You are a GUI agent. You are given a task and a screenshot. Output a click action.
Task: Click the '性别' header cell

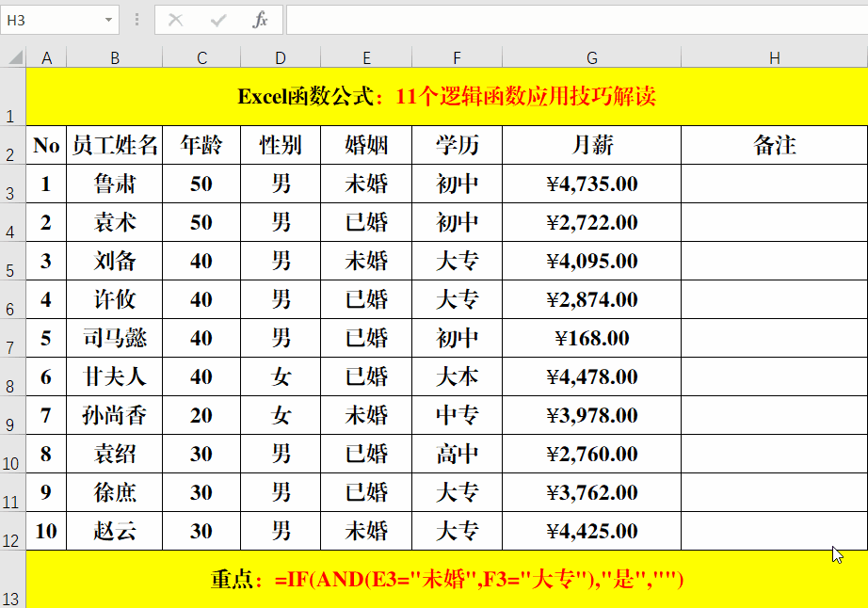281,145
